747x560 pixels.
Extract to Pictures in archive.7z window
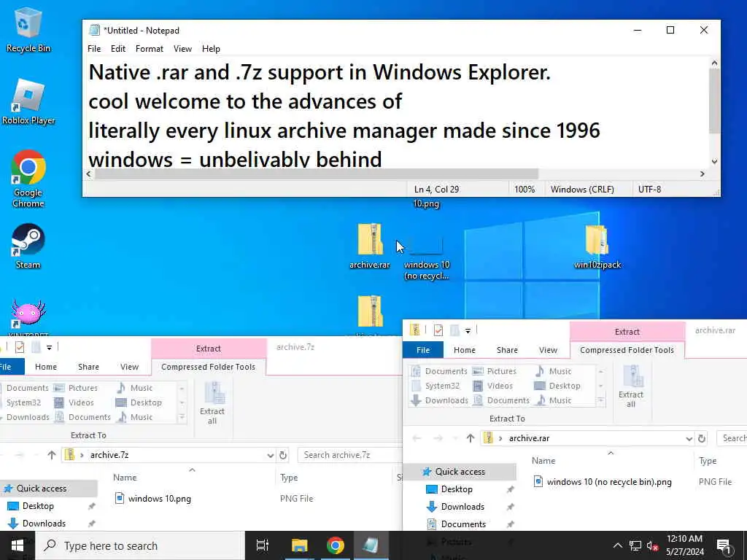click(x=75, y=388)
